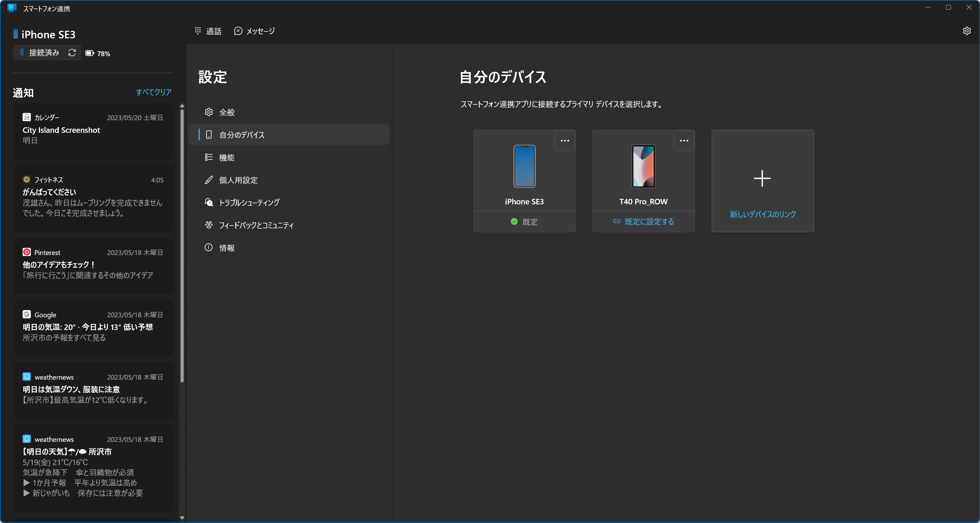This screenshot has width=980, height=523.
Task: Open 個人用設定 settings section
Action: click(x=289, y=180)
